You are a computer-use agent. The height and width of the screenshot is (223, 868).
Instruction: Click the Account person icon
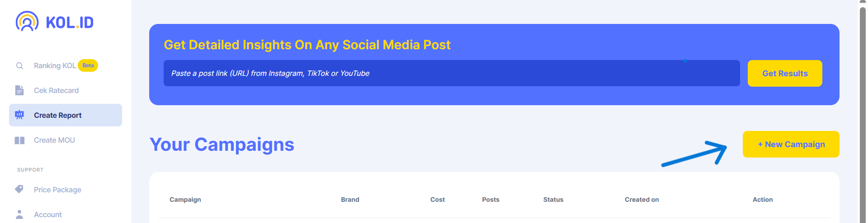click(19, 214)
